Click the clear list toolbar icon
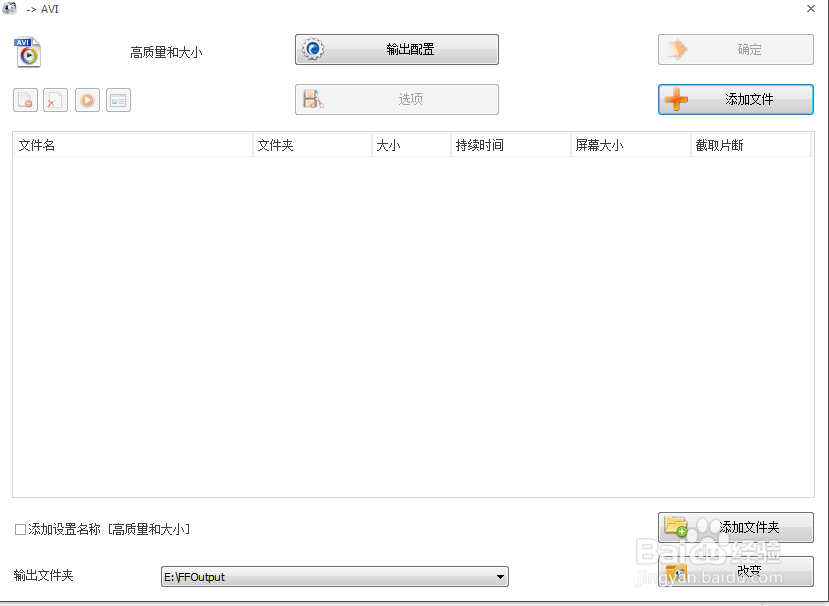This screenshot has width=829, height=606. pyautogui.click(x=56, y=100)
